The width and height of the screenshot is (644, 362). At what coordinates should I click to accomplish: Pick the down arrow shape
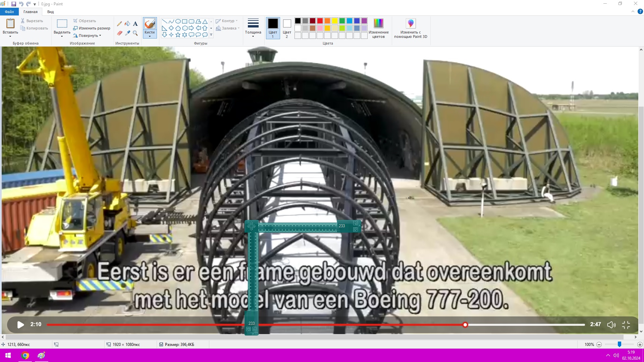[x=164, y=35]
